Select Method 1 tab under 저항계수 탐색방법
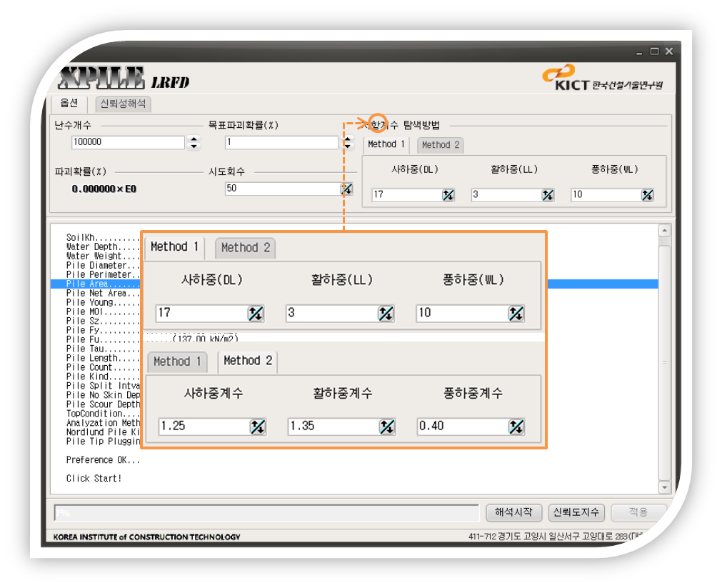 (386, 145)
